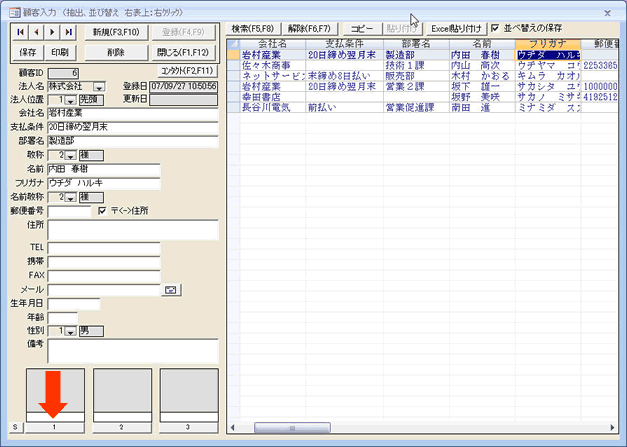
Task: Click the image slot button 2
Action: click(122, 427)
